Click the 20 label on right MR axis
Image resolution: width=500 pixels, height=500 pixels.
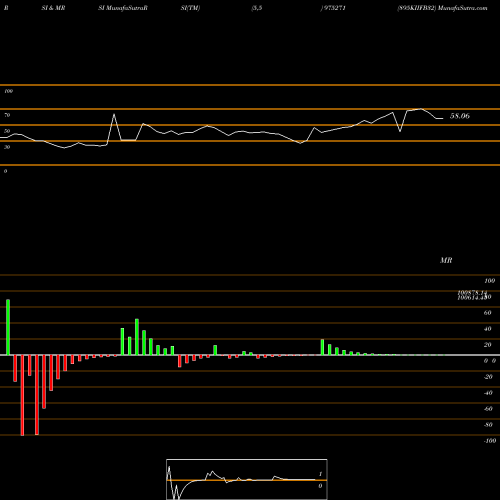pos(487,345)
